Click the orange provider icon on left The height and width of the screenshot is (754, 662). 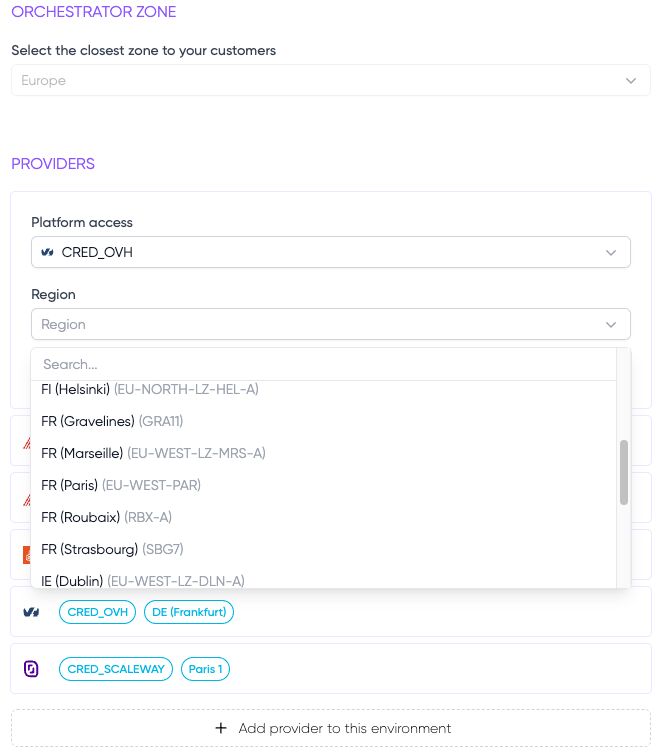pos(26,554)
